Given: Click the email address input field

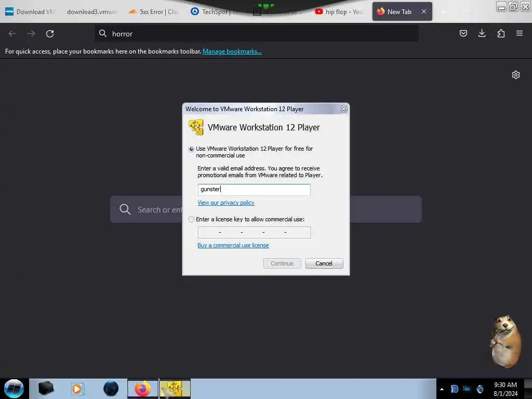Looking at the screenshot, I should coord(254,190).
